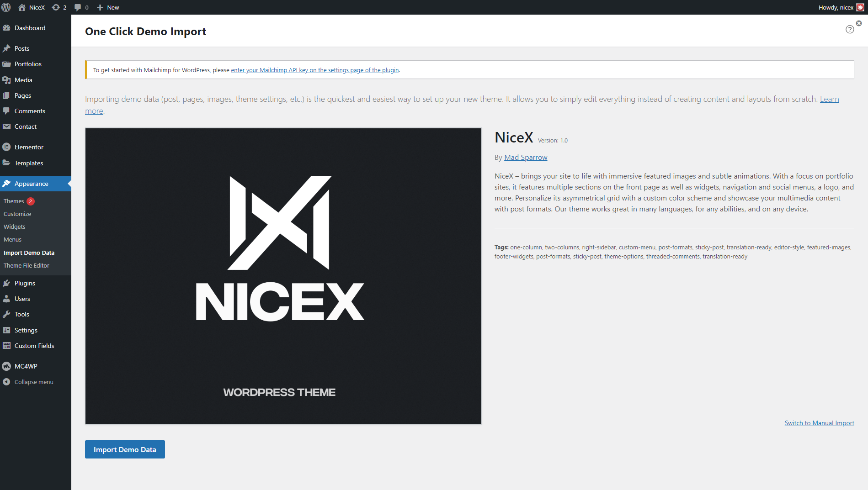Open Comments menu label
This screenshot has width=868, height=490.
(30, 111)
